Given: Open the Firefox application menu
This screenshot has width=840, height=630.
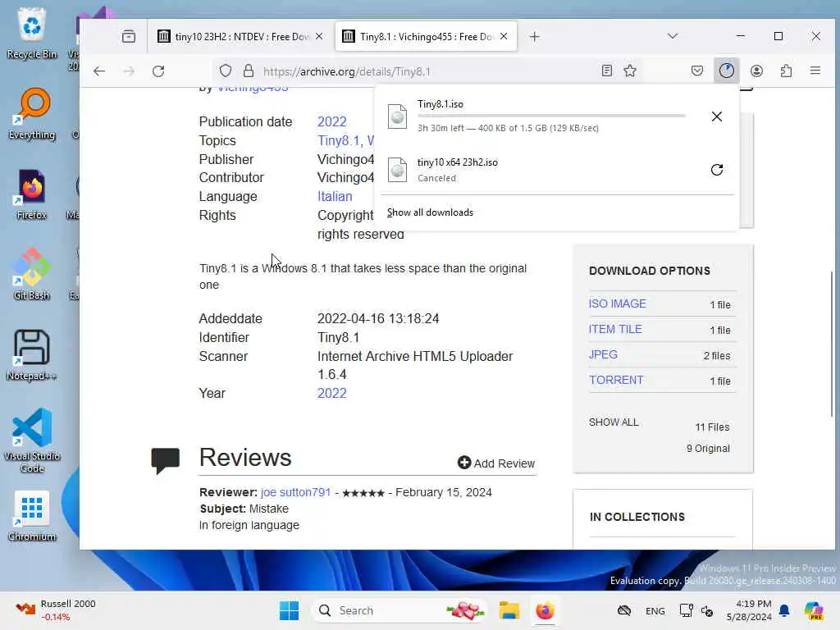Looking at the screenshot, I should (x=815, y=71).
